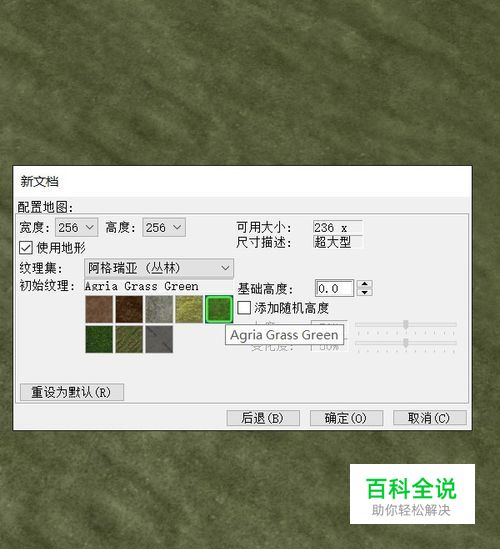Screen dimensions: 500x549
Task: Select the dark gray stone texture swatch
Action: pos(159,339)
